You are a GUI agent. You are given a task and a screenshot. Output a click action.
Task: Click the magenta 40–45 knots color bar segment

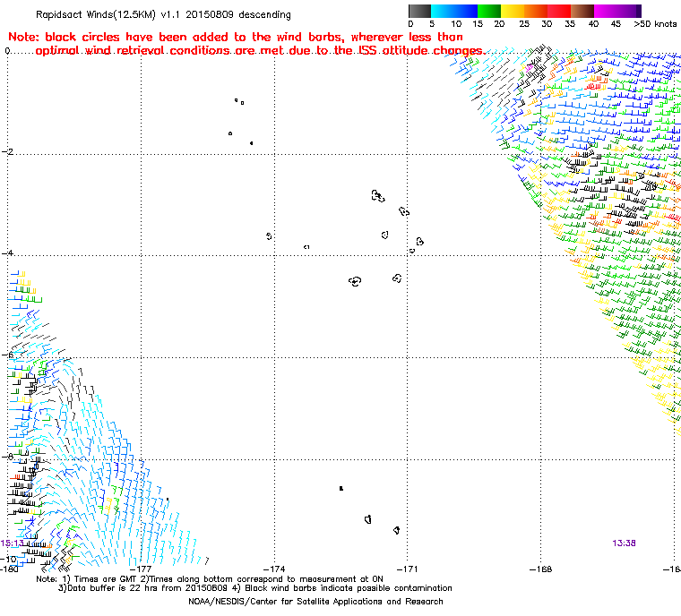(607, 11)
